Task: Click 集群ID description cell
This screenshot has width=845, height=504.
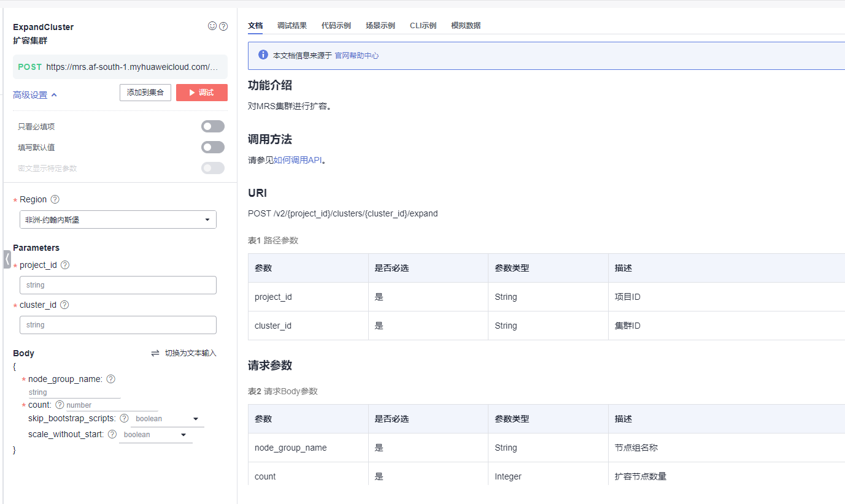Action: point(727,326)
